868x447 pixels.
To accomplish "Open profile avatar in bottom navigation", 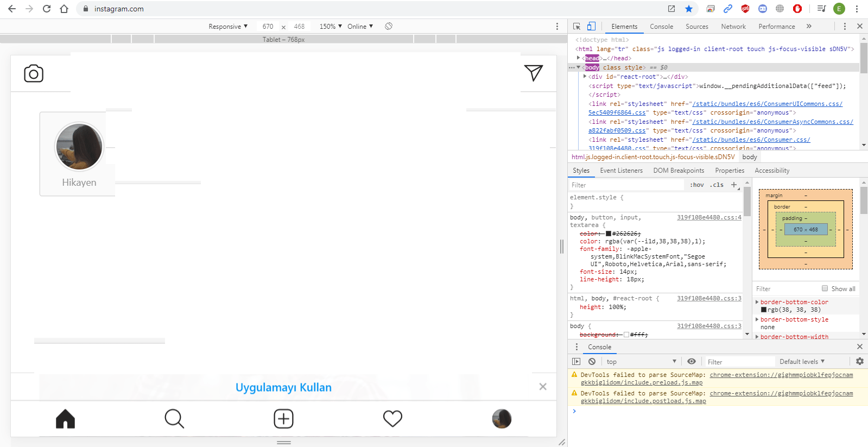I will click(502, 419).
